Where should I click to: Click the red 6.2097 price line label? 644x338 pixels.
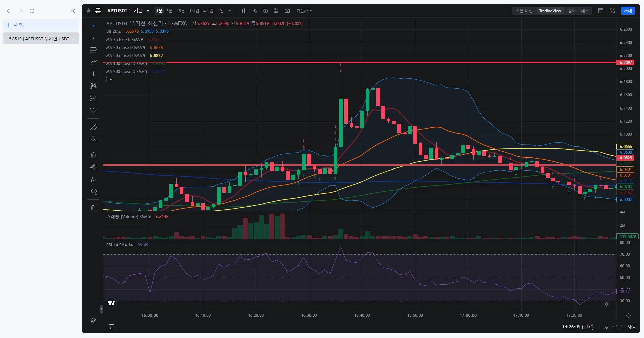(x=626, y=63)
